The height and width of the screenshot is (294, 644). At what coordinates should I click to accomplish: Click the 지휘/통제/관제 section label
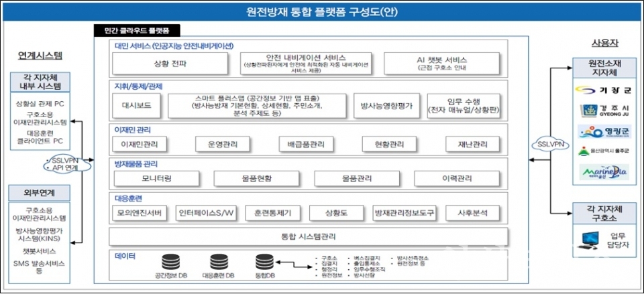click(139, 86)
